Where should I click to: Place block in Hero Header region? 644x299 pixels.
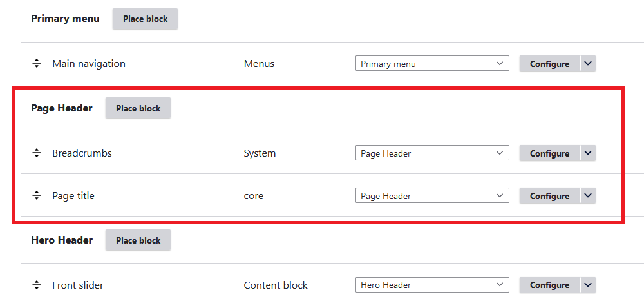pos(138,240)
